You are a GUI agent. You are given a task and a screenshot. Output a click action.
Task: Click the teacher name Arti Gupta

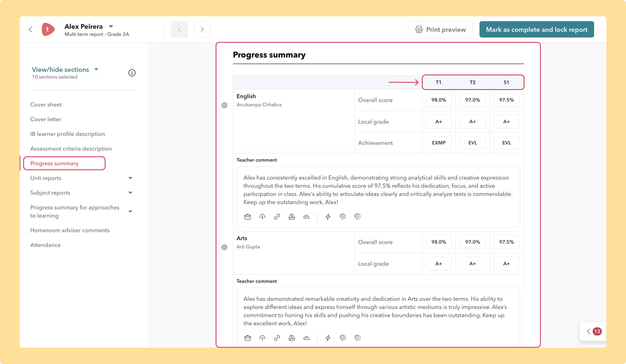(x=248, y=247)
